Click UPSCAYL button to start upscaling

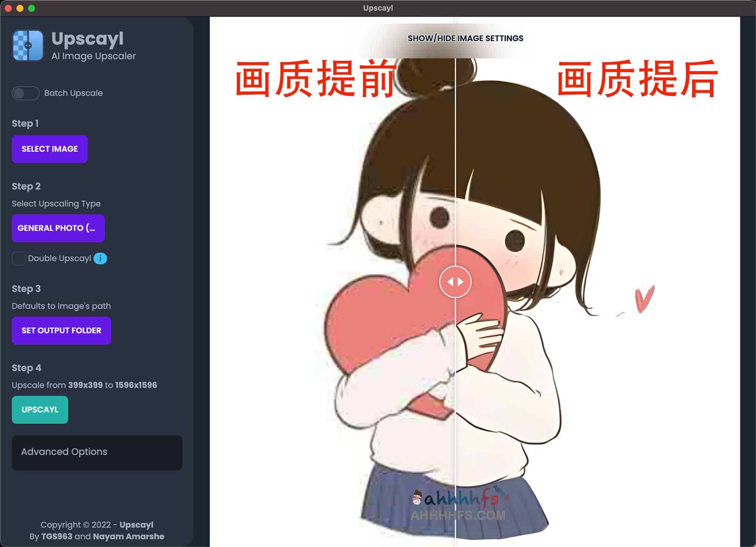(39, 410)
